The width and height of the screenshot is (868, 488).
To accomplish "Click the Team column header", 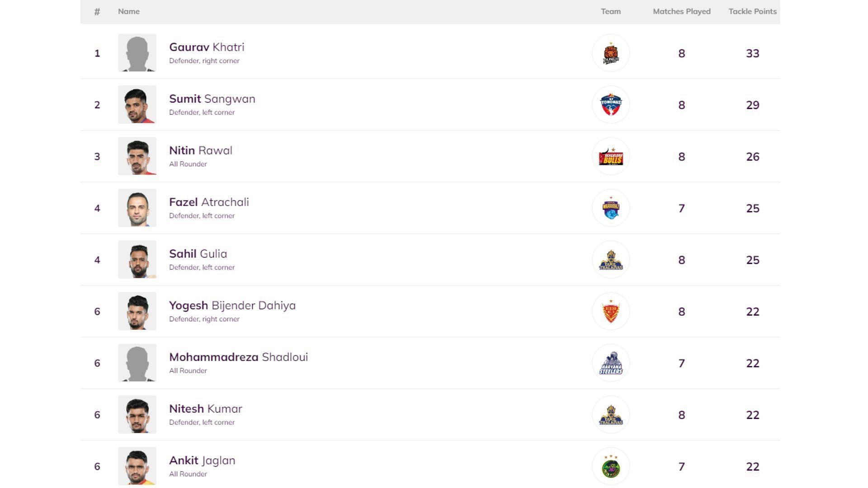I will pyautogui.click(x=610, y=12).
